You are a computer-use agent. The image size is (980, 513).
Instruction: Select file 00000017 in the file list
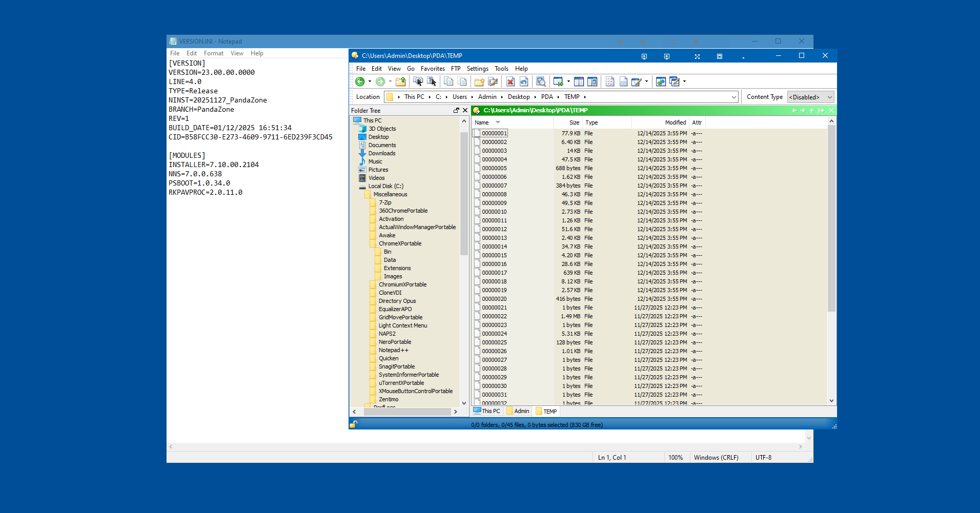[x=494, y=273]
